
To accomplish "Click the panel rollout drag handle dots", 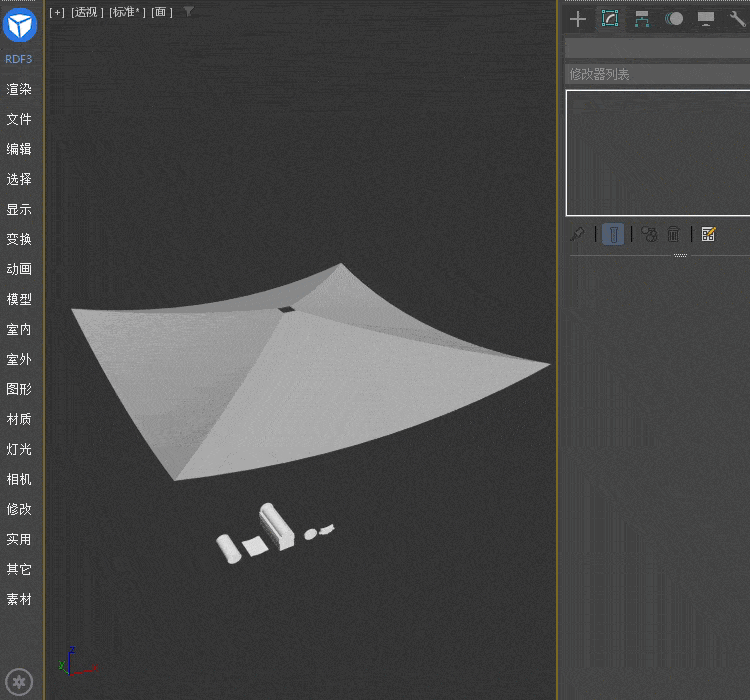I will (680, 256).
